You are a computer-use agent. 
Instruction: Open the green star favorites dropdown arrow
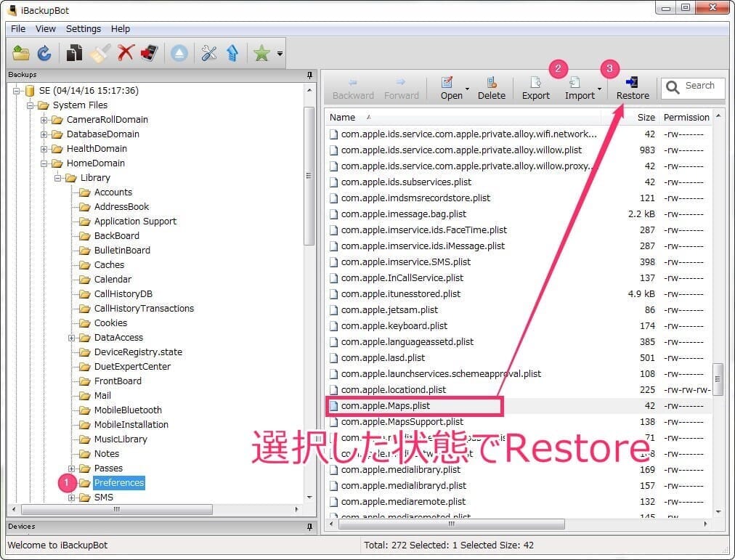[280, 54]
